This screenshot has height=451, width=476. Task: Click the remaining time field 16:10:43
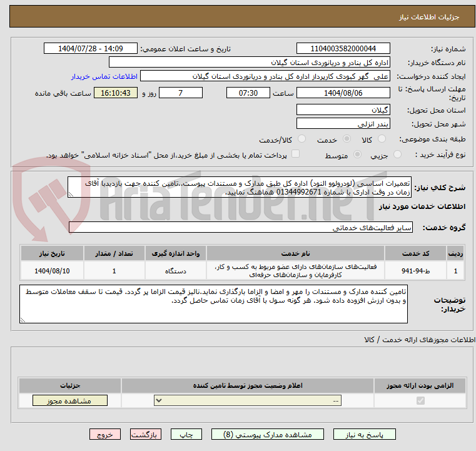[116, 93]
